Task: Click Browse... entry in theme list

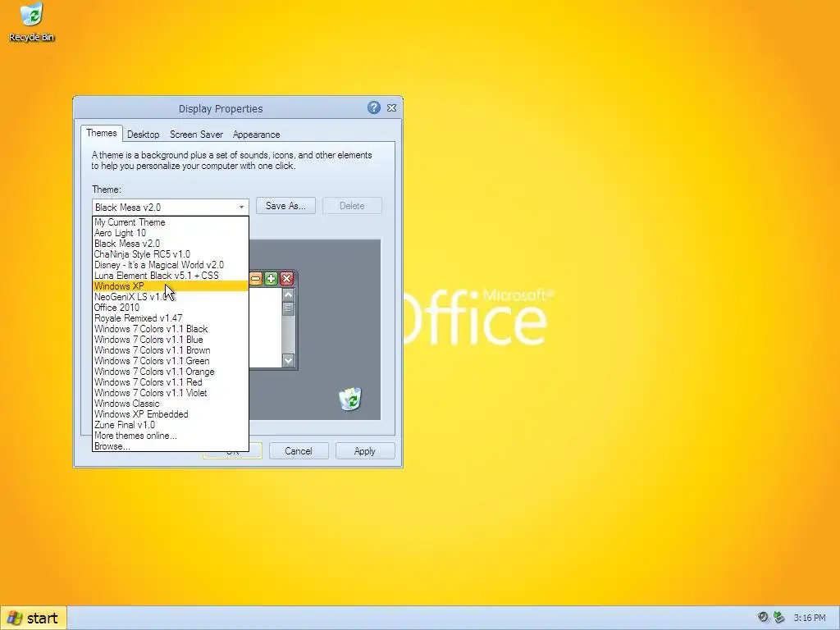Action: [171, 446]
